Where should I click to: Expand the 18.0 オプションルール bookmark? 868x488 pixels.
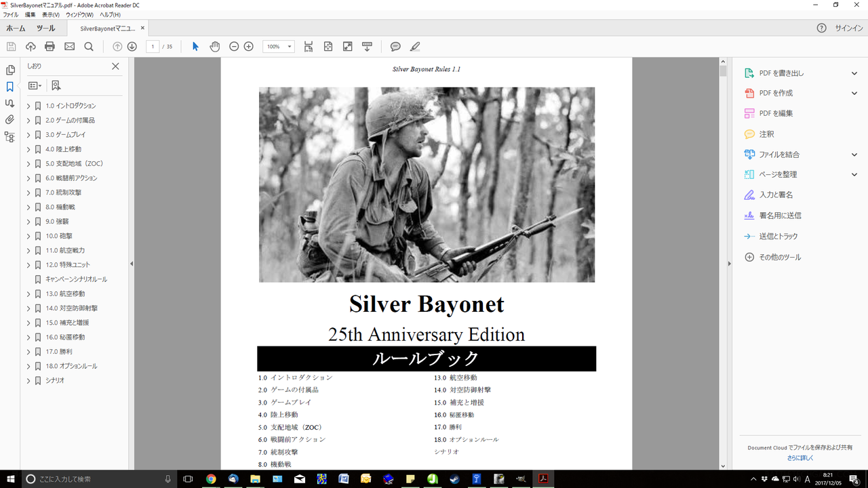[28, 366]
